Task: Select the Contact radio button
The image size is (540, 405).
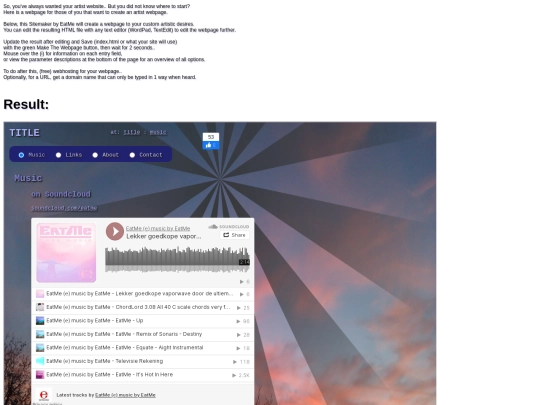Action: (x=132, y=155)
